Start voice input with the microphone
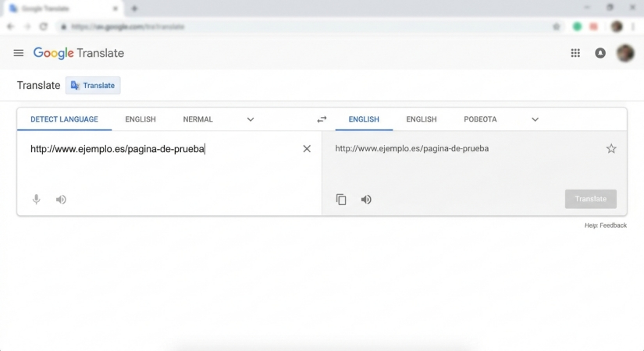644x351 pixels. (37, 200)
